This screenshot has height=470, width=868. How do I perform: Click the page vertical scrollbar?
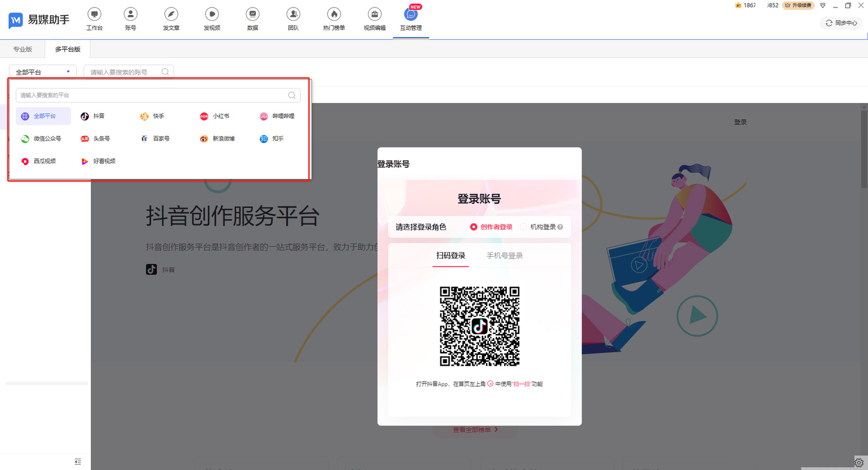point(865,149)
